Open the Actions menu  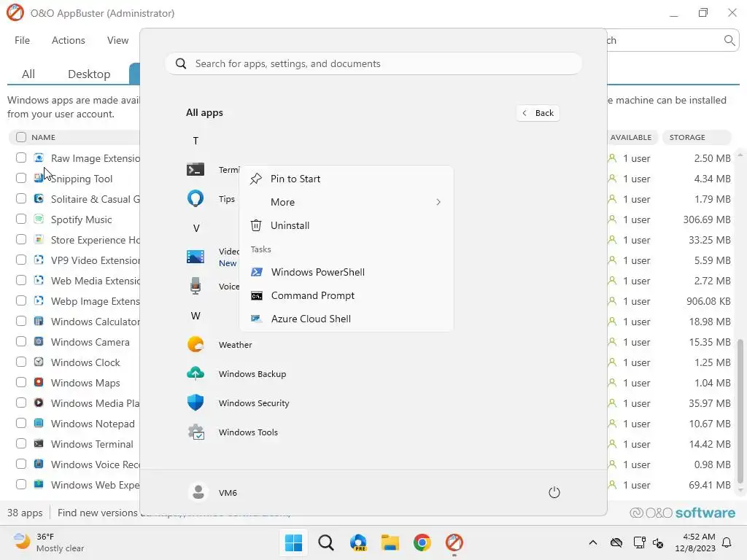pyautogui.click(x=68, y=41)
